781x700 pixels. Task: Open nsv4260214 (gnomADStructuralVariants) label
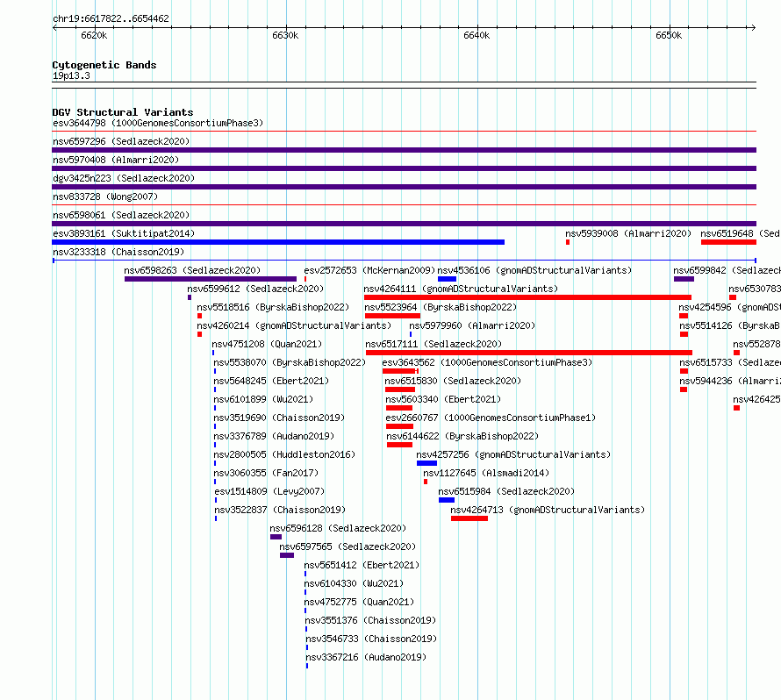tap(294, 325)
